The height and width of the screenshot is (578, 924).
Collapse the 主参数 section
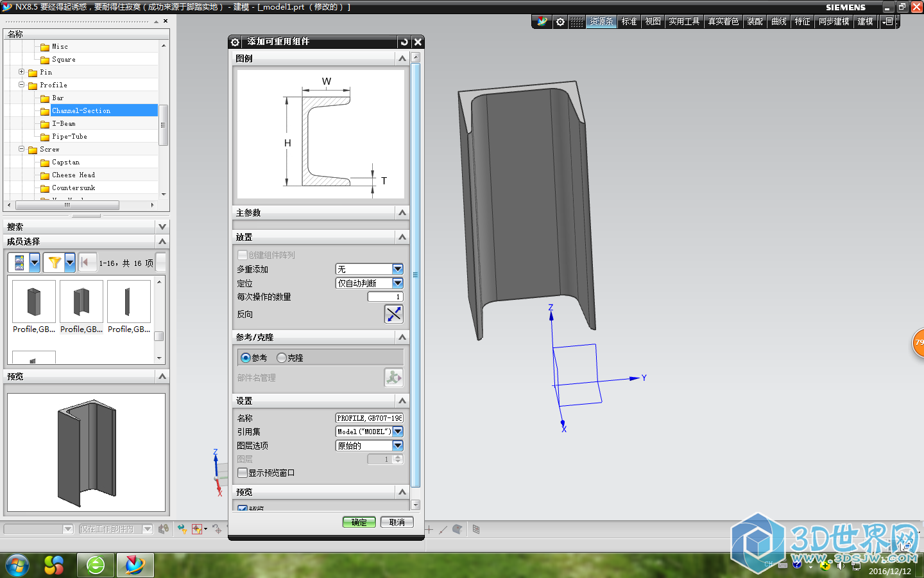pyautogui.click(x=402, y=213)
